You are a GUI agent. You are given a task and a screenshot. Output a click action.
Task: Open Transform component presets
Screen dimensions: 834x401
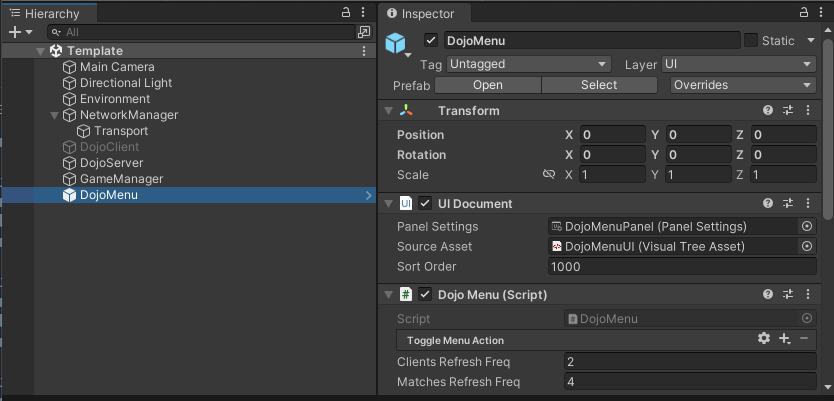tap(788, 111)
